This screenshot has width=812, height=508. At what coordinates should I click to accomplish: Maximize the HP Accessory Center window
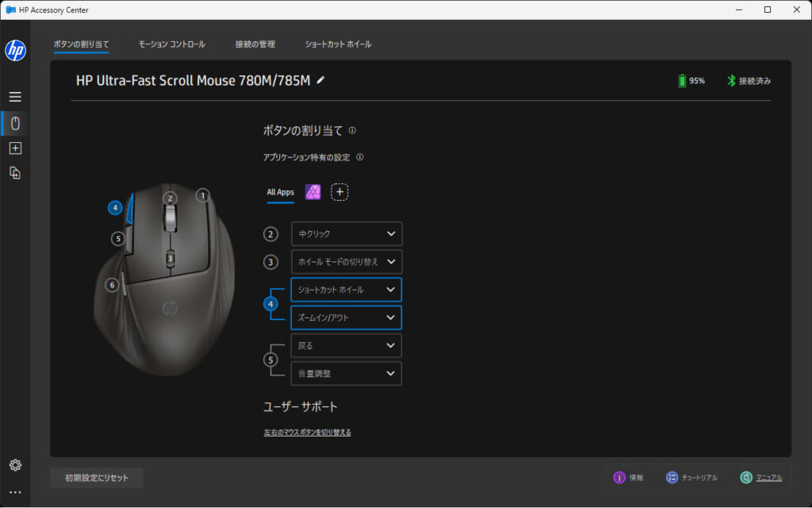click(768, 10)
